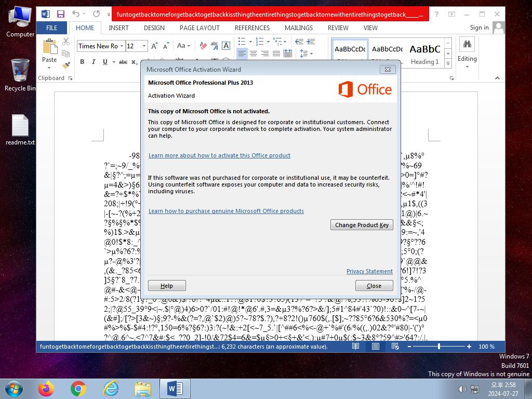The width and height of the screenshot is (532, 399).
Task: Switch to the DESIGN tab
Action: 154,28
